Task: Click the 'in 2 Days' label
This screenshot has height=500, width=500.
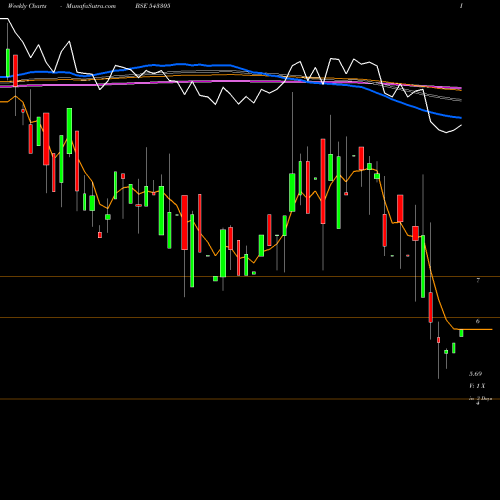Action: pos(481,398)
